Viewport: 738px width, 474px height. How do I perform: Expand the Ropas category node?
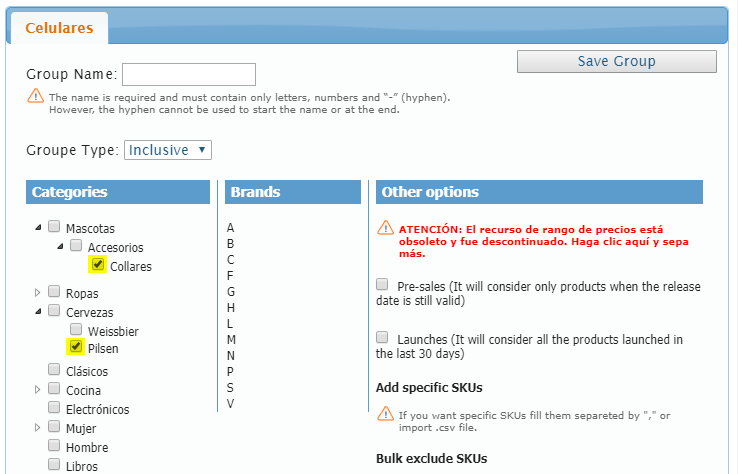click(39, 293)
